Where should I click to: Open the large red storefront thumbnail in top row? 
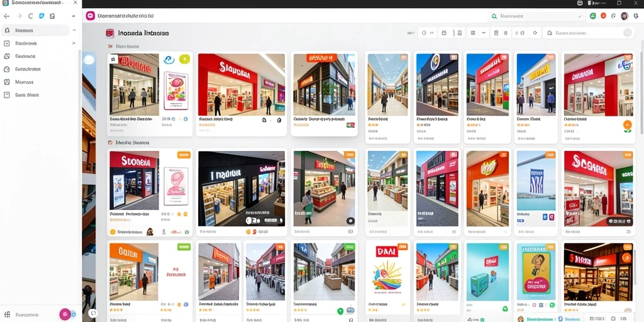click(x=241, y=85)
